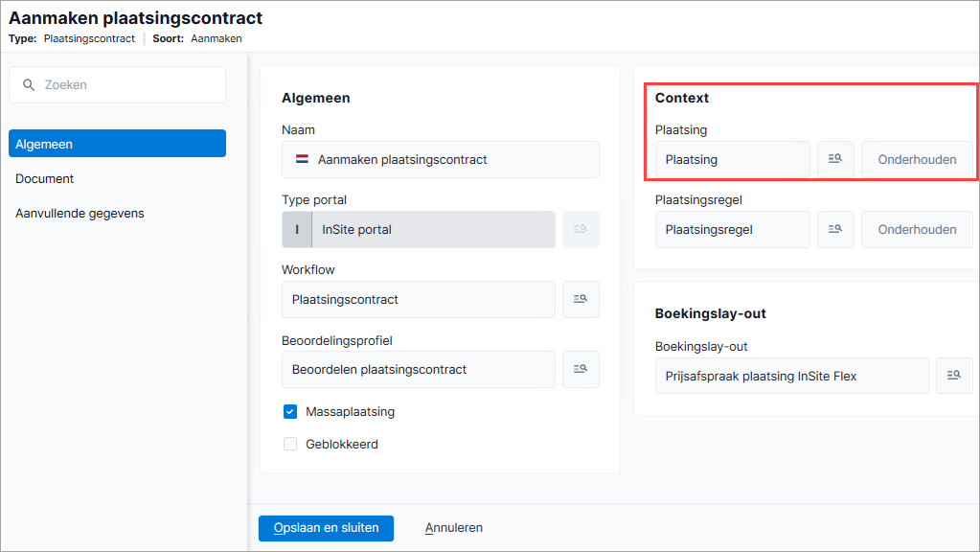Focus the Zoeken search field
The height and width of the screenshot is (552, 980).
(x=118, y=84)
